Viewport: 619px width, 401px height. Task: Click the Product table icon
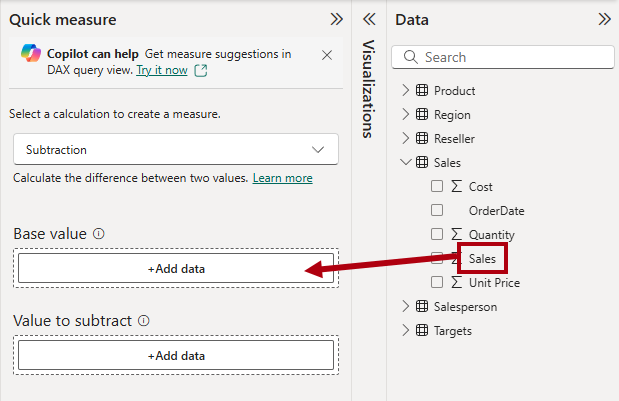click(422, 90)
